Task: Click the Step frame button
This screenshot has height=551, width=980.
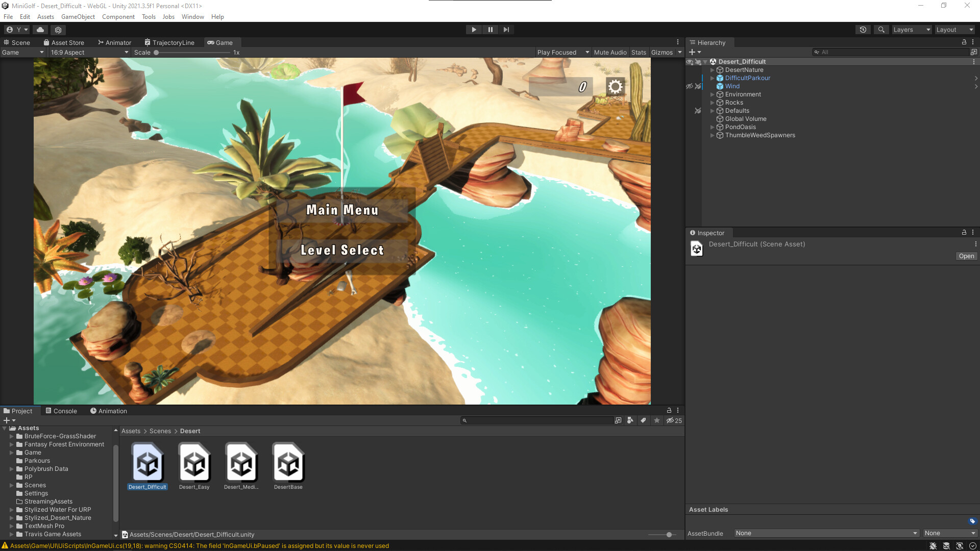Action: coord(506,30)
